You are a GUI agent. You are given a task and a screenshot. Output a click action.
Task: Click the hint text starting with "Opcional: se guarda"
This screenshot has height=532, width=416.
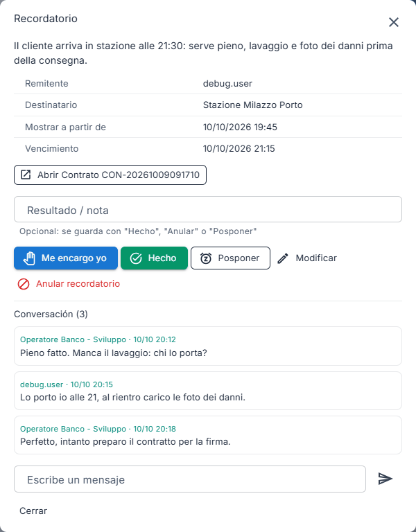click(x=138, y=231)
